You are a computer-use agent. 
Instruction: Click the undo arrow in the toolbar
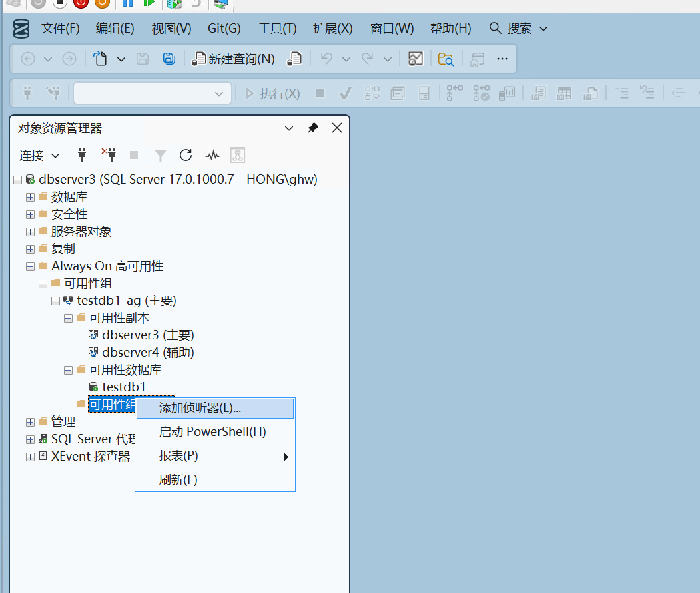pos(326,59)
